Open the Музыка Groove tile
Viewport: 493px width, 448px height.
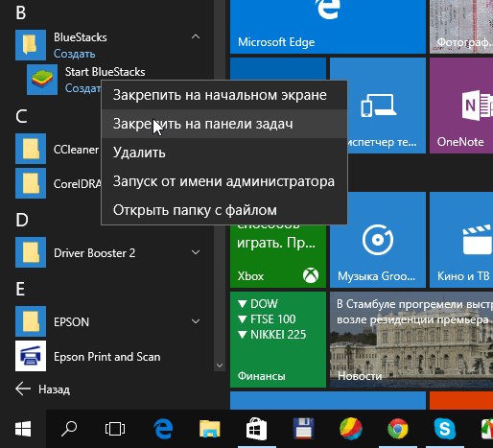coord(378,240)
